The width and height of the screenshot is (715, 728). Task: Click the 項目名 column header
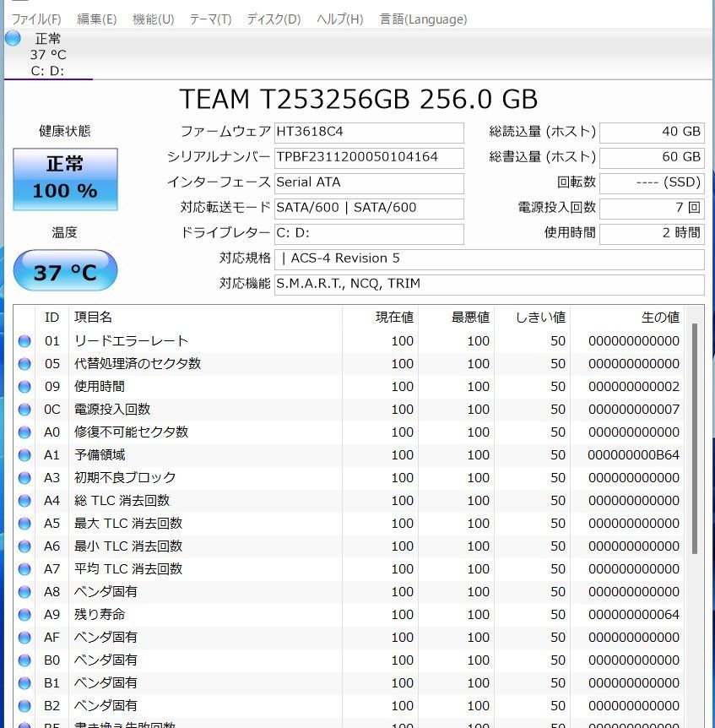(205, 318)
